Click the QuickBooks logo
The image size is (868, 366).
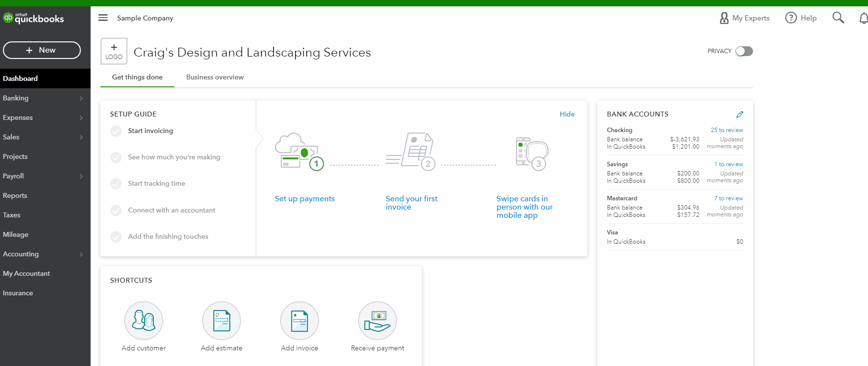tap(34, 19)
